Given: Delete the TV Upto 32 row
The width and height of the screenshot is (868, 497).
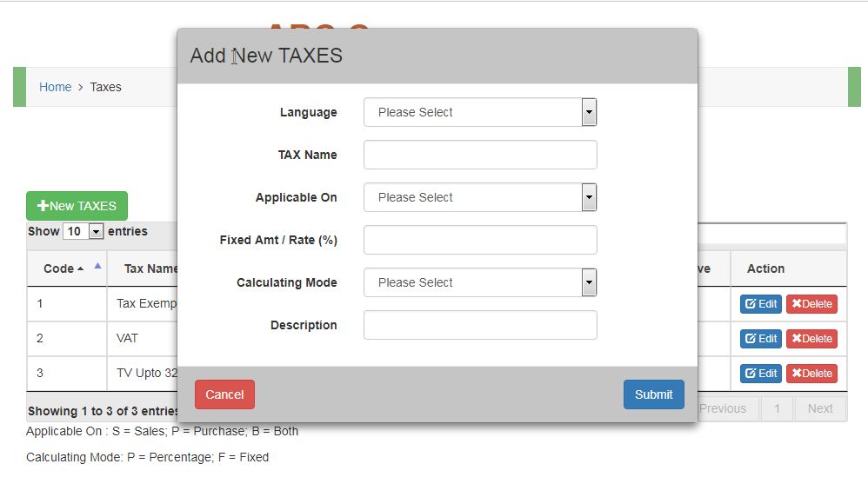Looking at the screenshot, I should coord(811,374).
